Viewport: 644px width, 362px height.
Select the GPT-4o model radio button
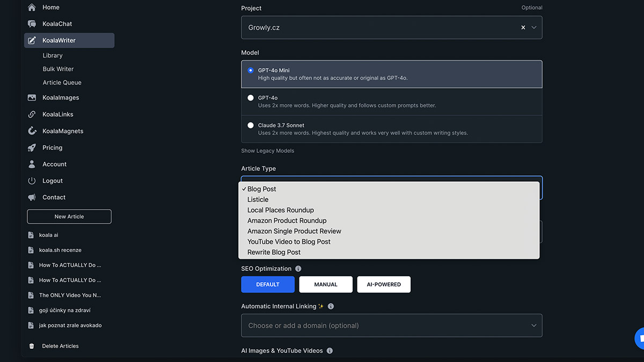[251, 98]
